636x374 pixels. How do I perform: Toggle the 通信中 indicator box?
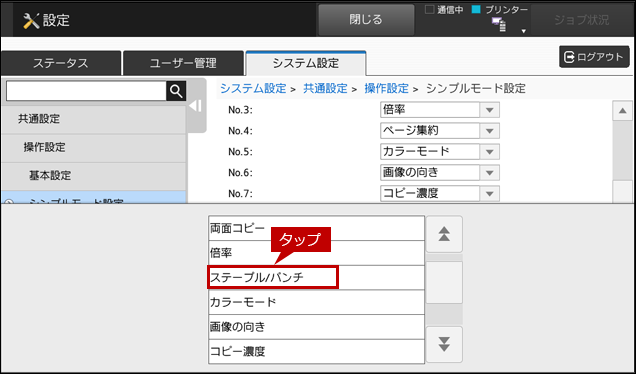pyautogui.click(x=430, y=9)
